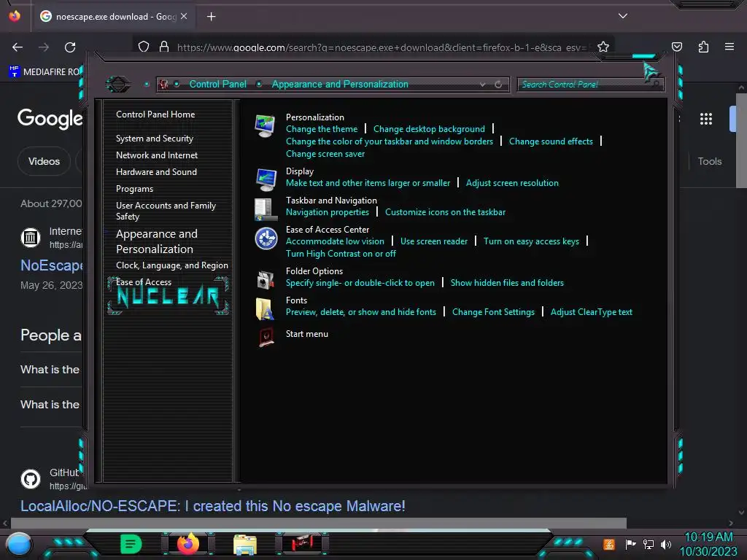747x560 pixels.
Task: Click the Fonts folder icon
Action: tap(265, 309)
